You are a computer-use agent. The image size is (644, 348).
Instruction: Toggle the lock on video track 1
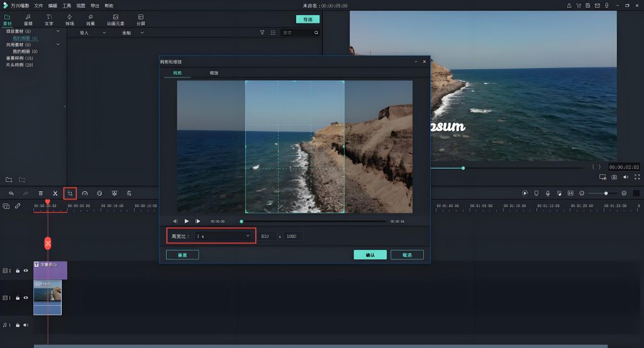18,298
